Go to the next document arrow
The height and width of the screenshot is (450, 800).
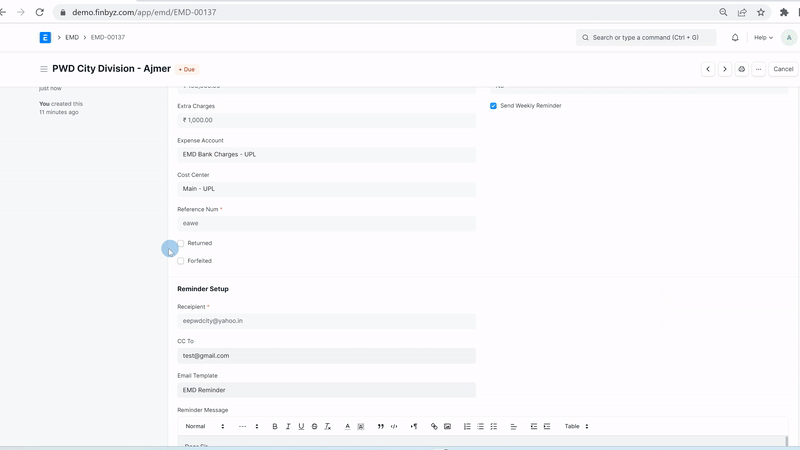coord(725,69)
